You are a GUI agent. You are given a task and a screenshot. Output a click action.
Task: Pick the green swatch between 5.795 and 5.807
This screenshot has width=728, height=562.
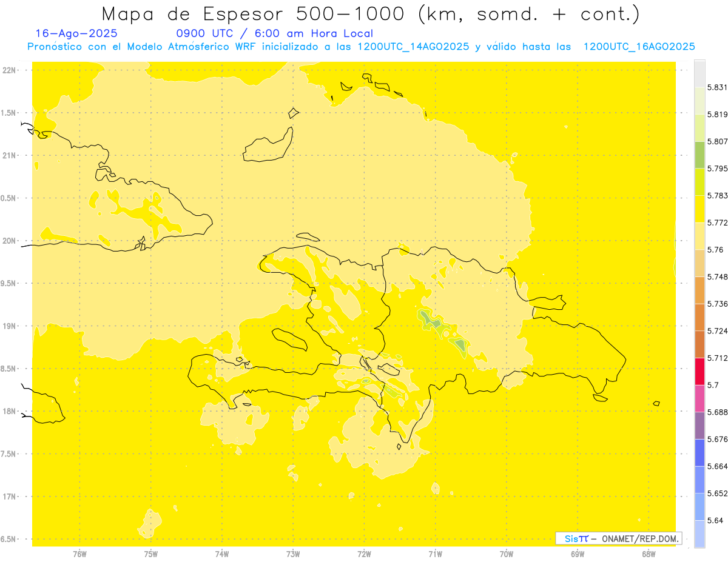699,155
